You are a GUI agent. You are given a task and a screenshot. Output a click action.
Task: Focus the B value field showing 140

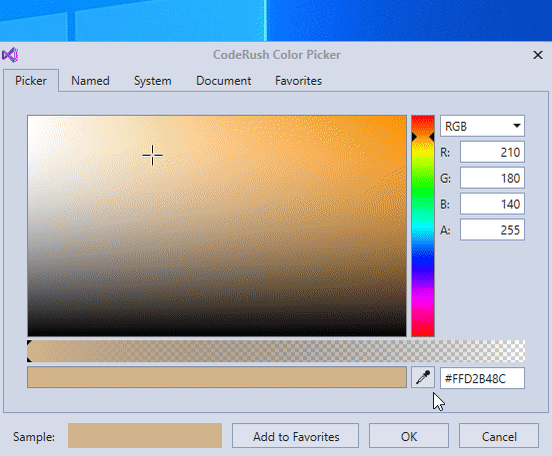pyautogui.click(x=492, y=204)
